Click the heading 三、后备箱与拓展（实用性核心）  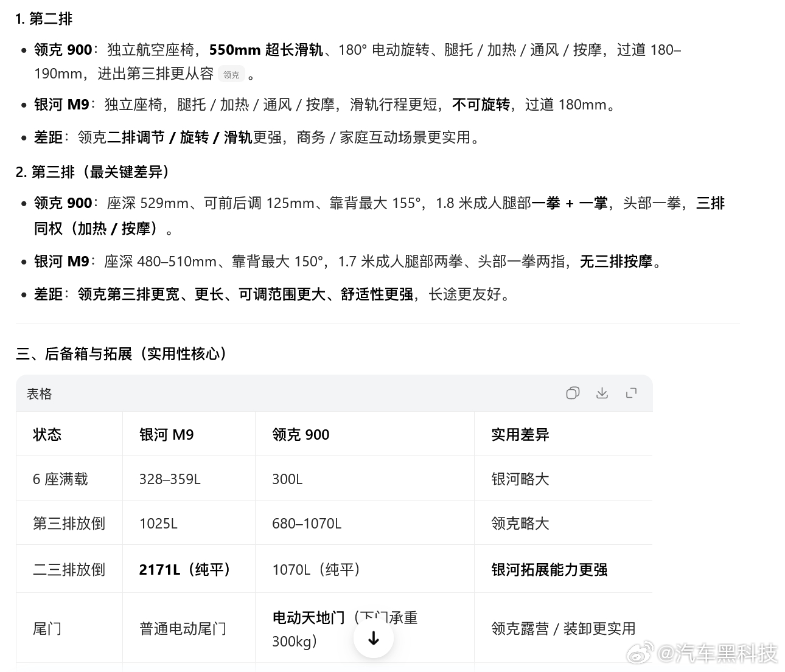tap(122, 353)
